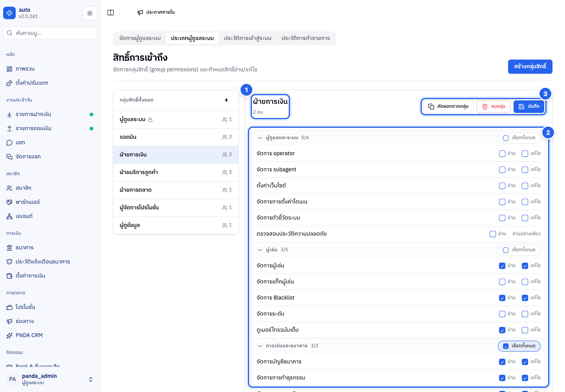The width and height of the screenshot is (565, 392).
Task: Click the megaphone announcement icon in header
Action: [x=140, y=13]
